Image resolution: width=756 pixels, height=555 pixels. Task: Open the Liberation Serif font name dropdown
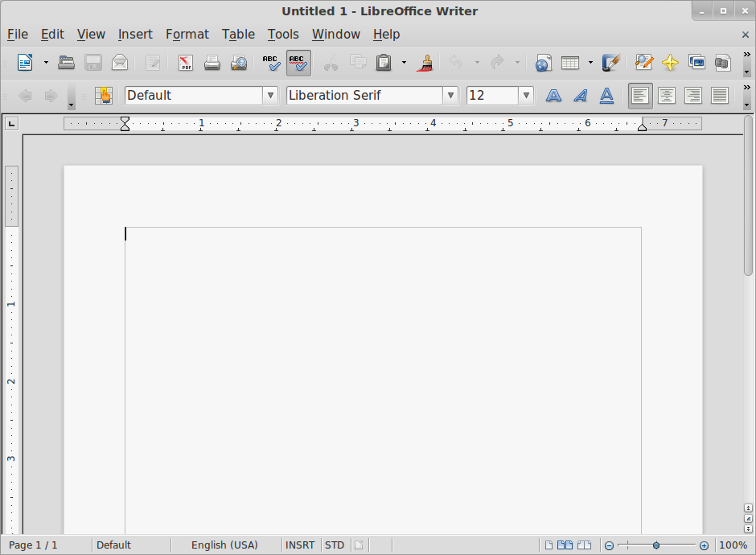[x=450, y=96]
